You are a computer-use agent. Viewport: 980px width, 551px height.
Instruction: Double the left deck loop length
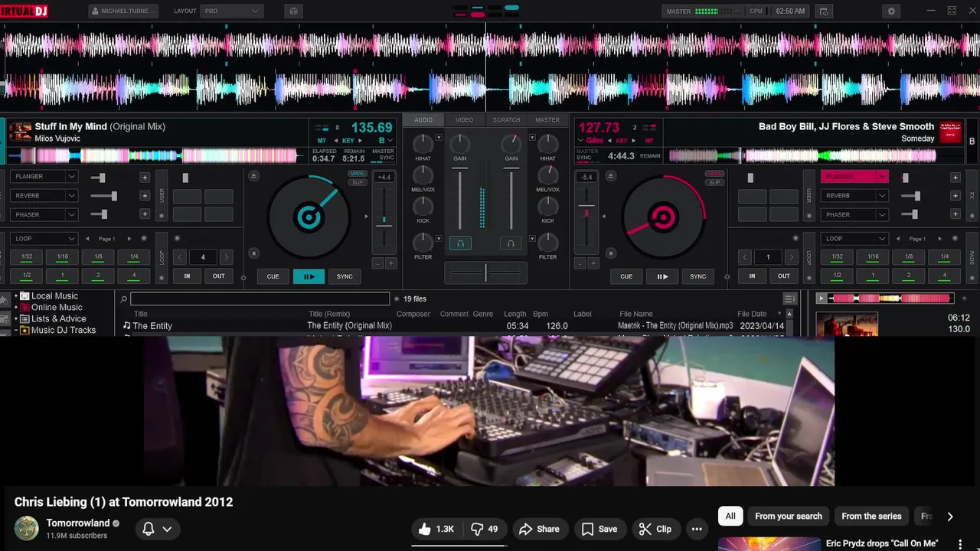tap(226, 257)
